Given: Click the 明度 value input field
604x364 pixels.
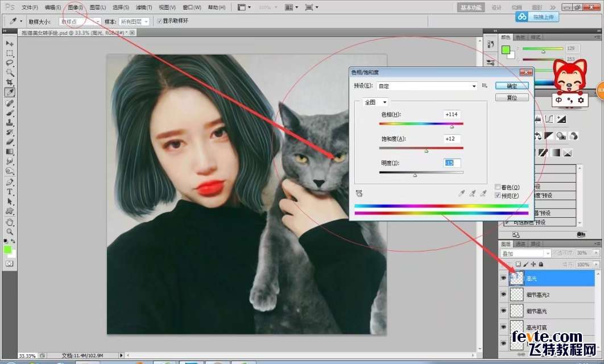Looking at the screenshot, I should coord(452,163).
